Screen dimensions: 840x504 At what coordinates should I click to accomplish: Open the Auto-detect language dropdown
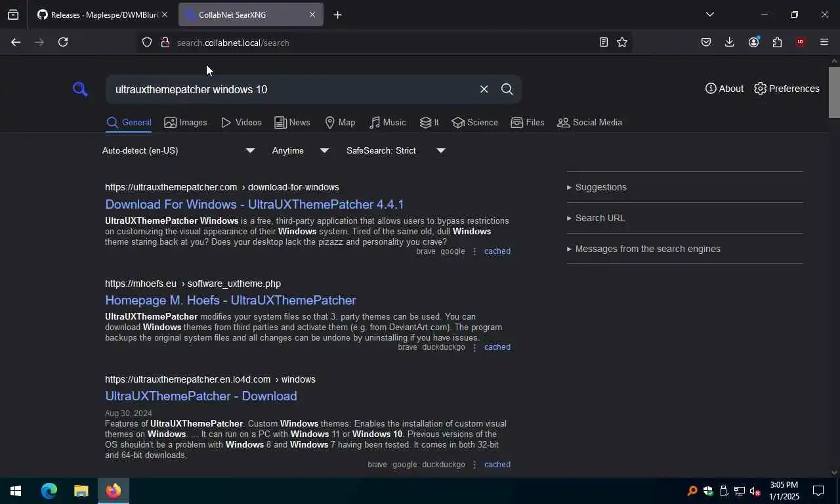(x=178, y=150)
